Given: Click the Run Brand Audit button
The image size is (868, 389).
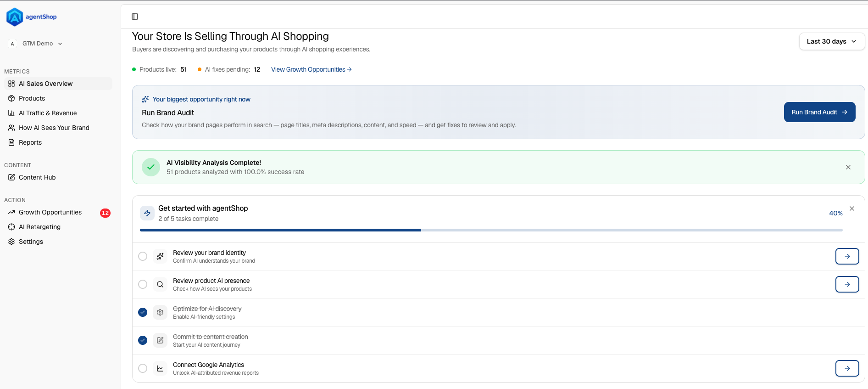Looking at the screenshot, I should (819, 112).
